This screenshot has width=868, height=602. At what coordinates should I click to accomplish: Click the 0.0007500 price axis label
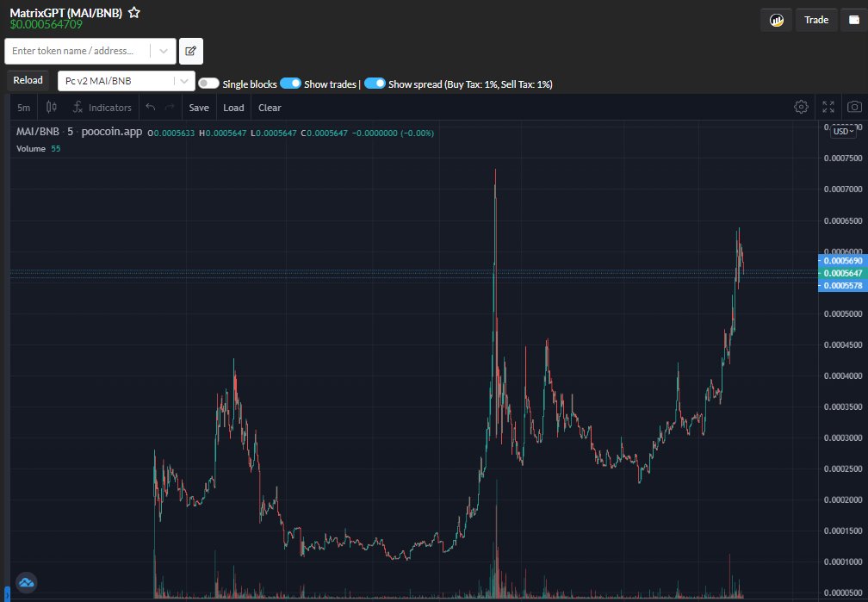(842, 158)
